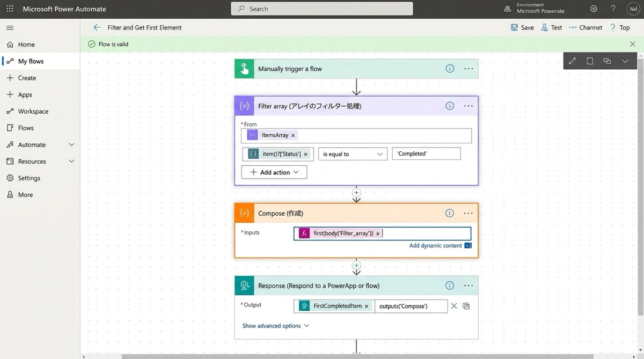The image size is (644, 359).
Task: Dismiss the Flow is valid banner
Action: 632,44
